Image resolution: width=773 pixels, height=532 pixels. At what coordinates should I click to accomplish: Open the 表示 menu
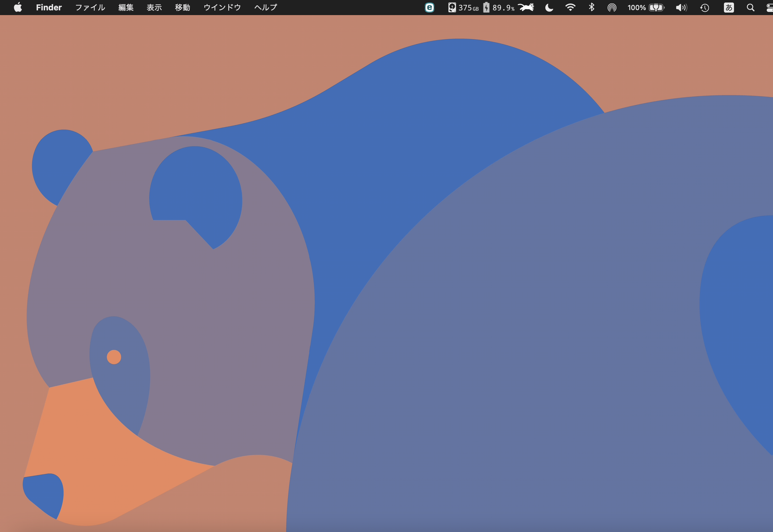(x=154, y=7)
